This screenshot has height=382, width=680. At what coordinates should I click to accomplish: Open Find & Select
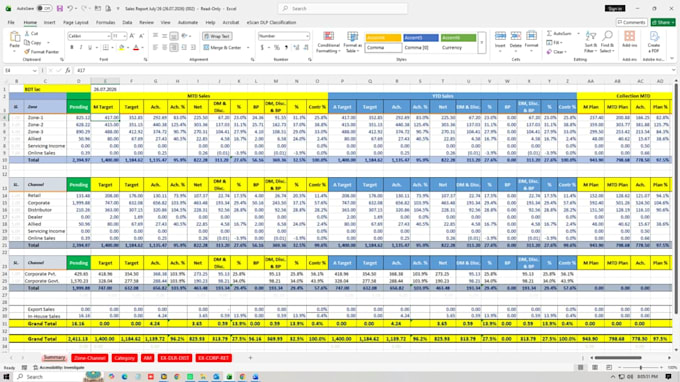pyautogui.click(x=607, y=42)
